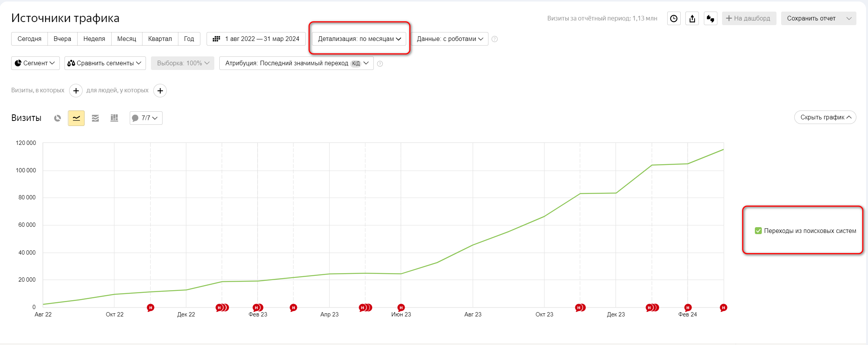Add a condition after «Визиты, в которых»
868x345 pixels.
coord(76,91)
